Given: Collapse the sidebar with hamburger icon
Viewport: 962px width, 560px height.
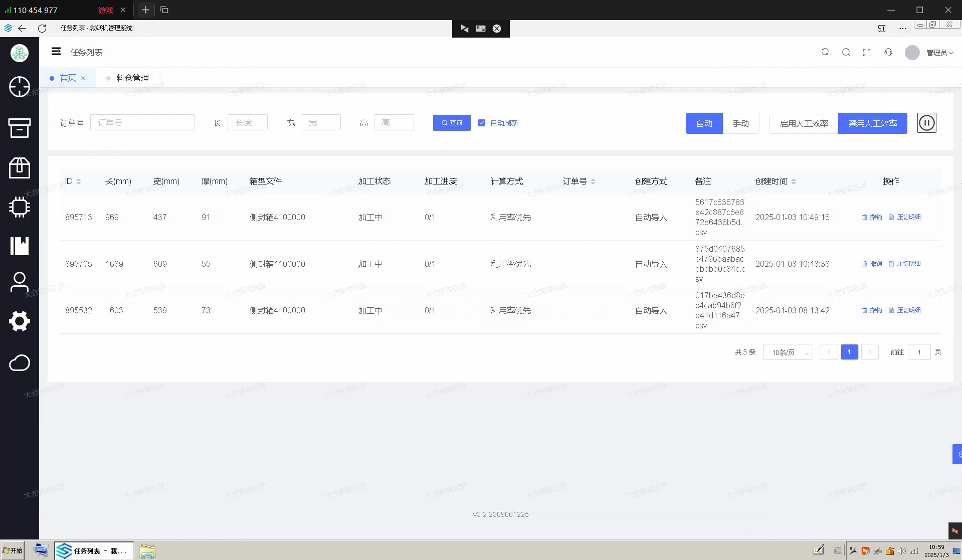Looking at the screenshot, I should point(56,52).
